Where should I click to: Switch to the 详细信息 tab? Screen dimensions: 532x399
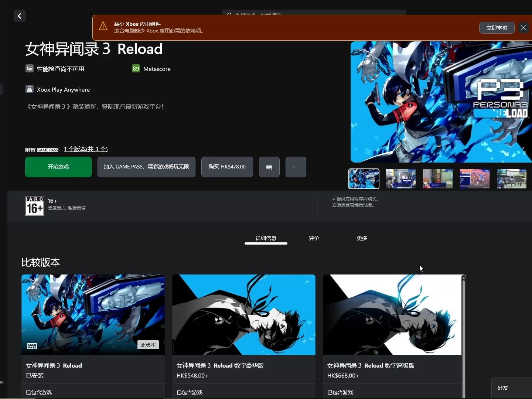click(266, 238)
